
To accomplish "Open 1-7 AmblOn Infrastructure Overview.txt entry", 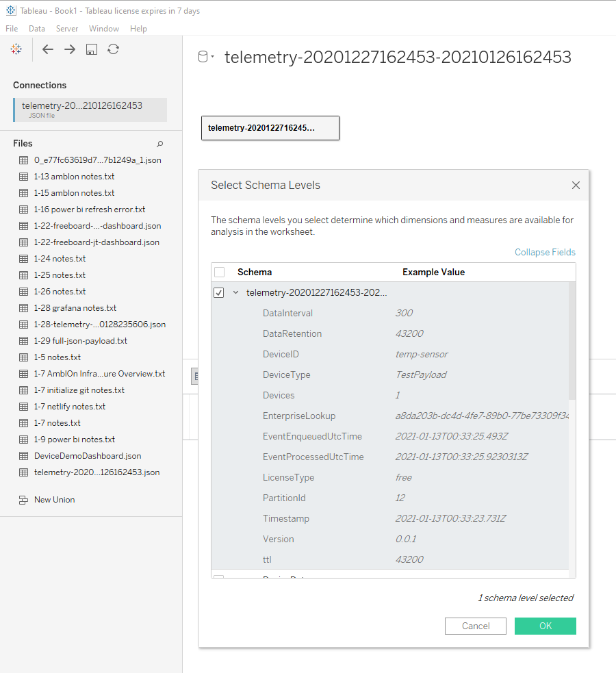I will [x=99, y=374].
